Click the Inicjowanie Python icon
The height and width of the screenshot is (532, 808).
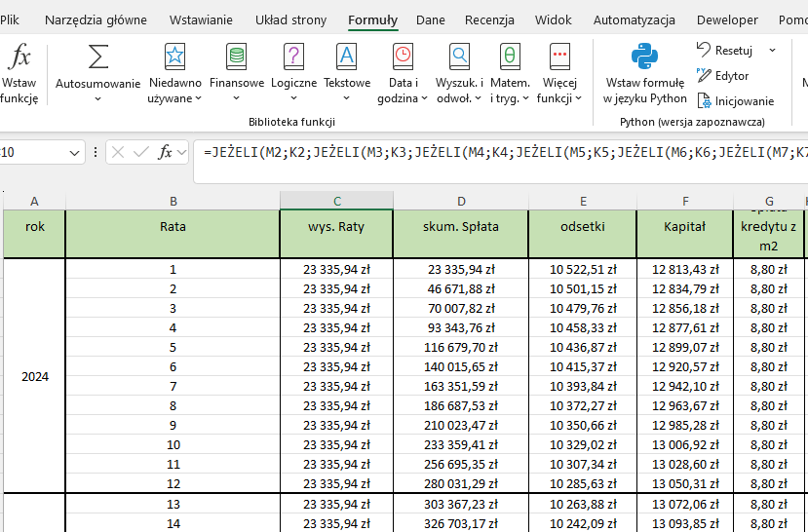point(704,101)
